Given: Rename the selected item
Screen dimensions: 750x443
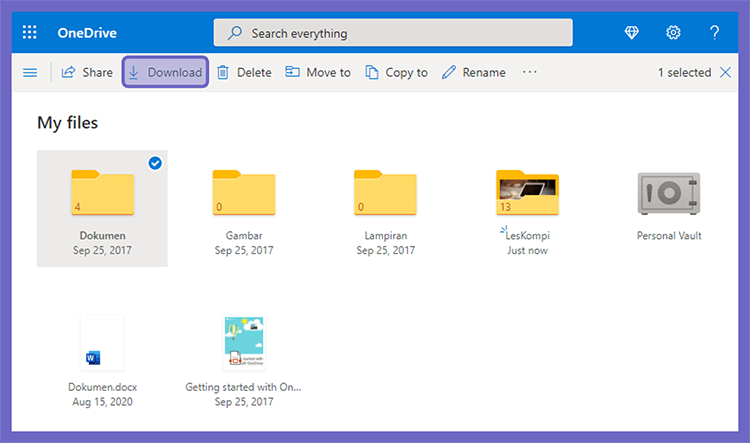Looking at the screenshot, I should tap(474, 72).
